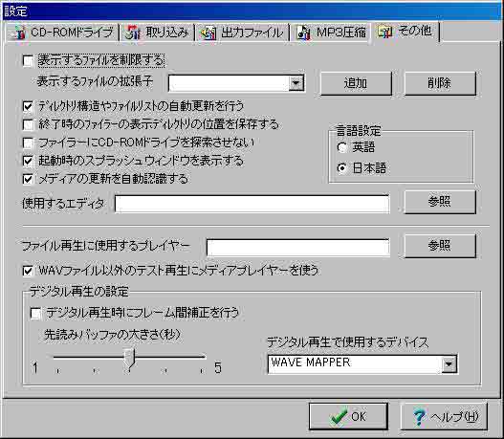Select the 英語 language radio button
The width and height of the screenshot is (504, 439).
342,147
